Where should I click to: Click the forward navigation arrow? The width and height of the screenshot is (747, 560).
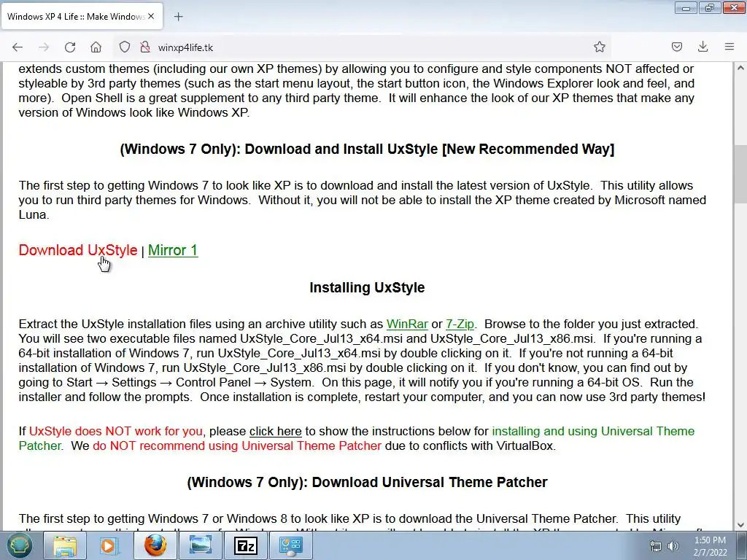tap(44, 47)
